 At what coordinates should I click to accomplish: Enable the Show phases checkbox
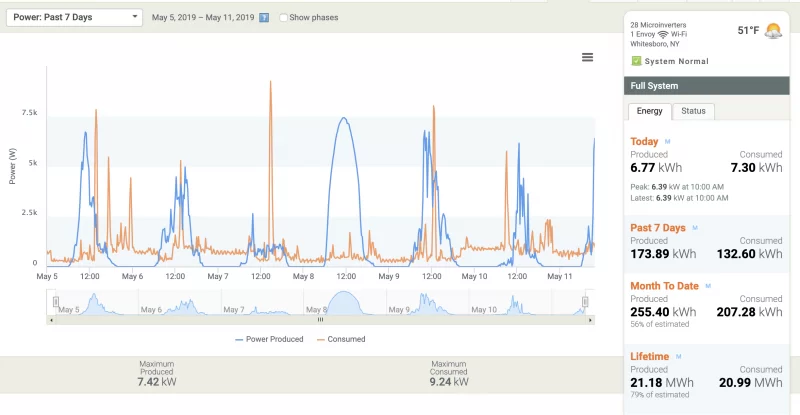[x=284, y=18]
